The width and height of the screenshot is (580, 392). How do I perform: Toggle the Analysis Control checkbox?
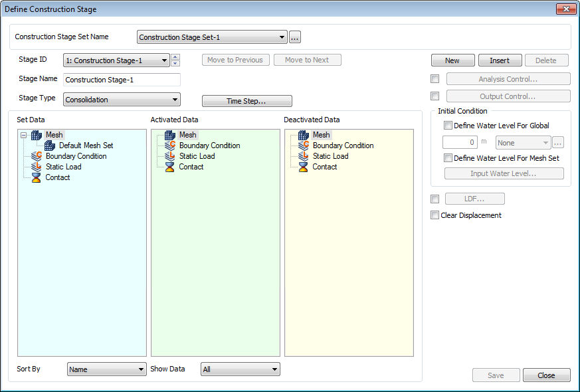(x=435, y=79)
